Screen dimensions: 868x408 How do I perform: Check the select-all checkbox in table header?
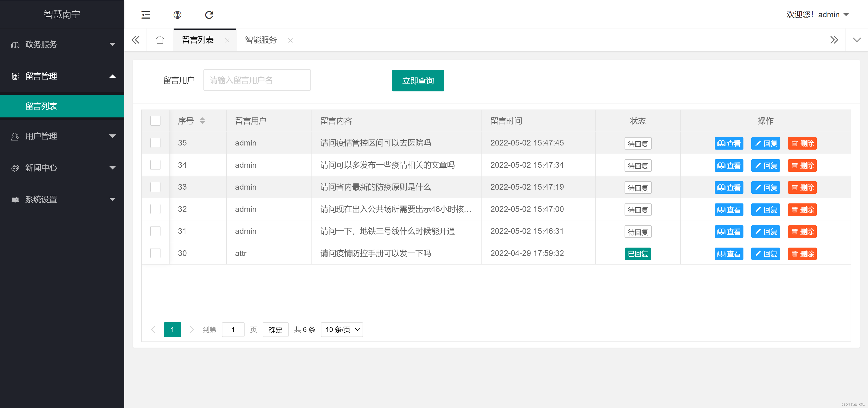point(155,121)
